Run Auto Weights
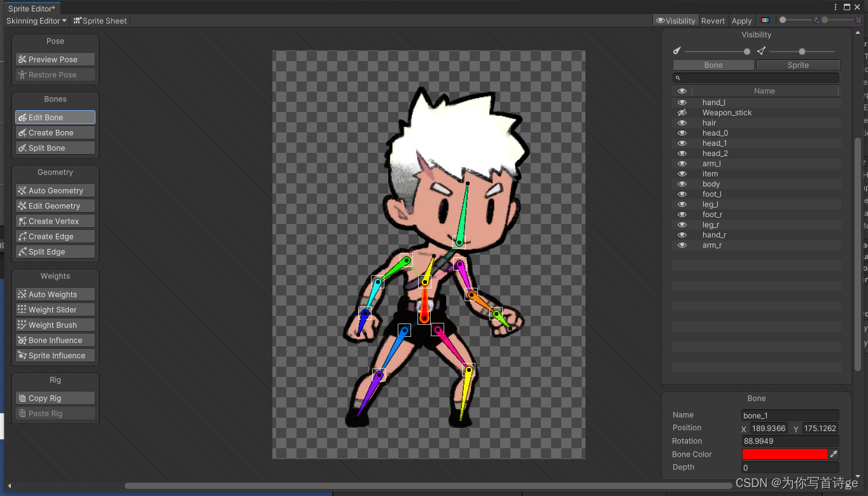This screenshot has height=496, width=868. point(55,294)
